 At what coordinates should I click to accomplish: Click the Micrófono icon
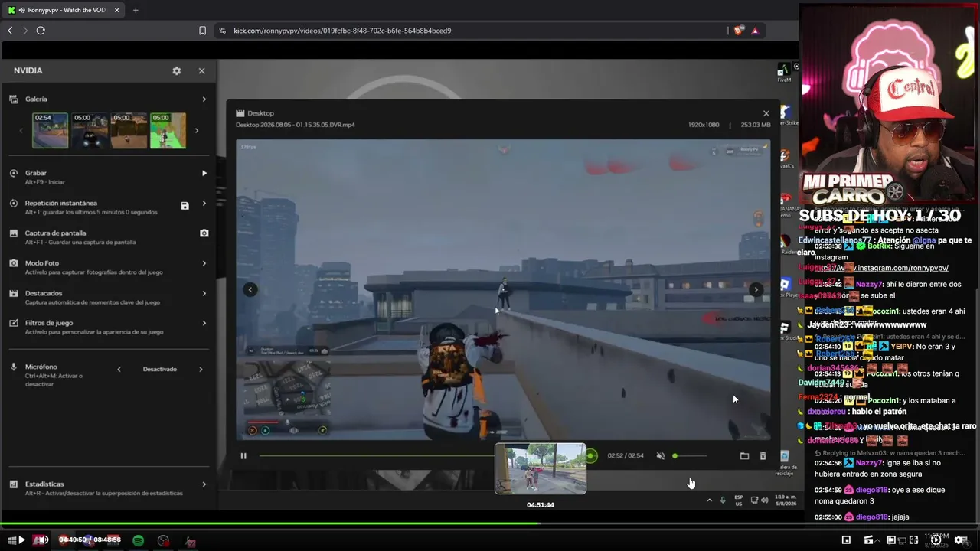[x=14, y=367]
